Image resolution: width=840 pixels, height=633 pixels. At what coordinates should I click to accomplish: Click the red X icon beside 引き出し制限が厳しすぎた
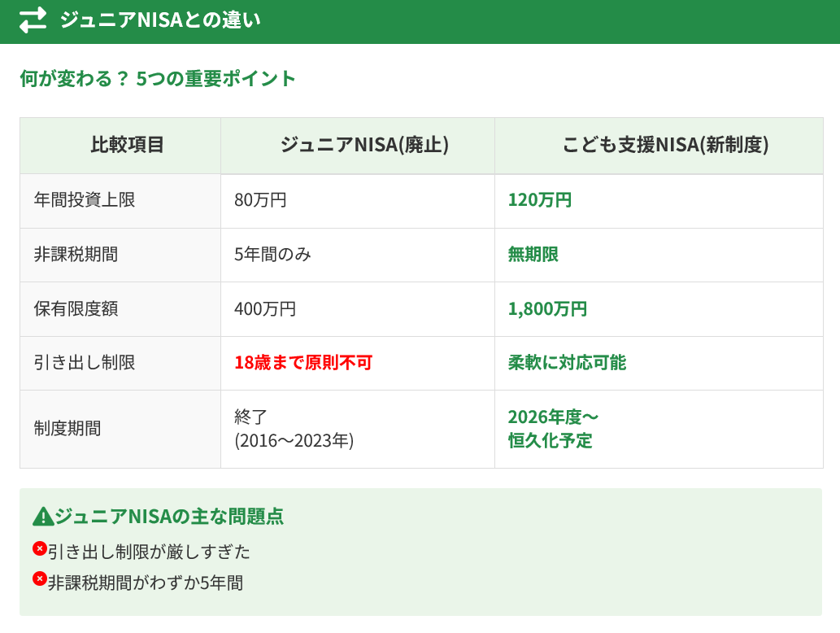tap(39, 549)
